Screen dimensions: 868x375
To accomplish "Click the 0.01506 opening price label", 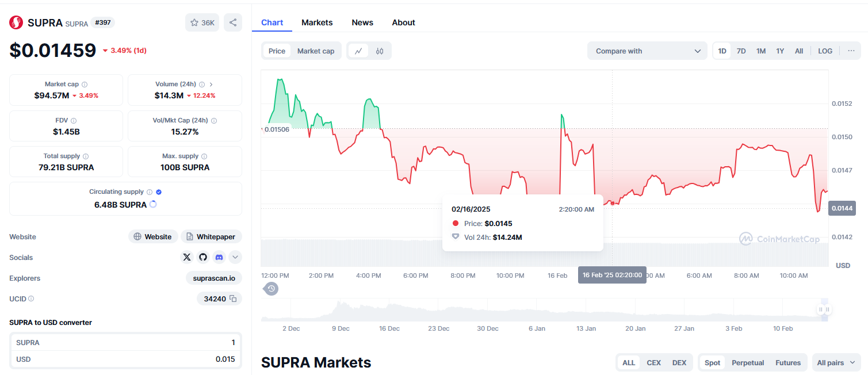I will click(277, 129).
